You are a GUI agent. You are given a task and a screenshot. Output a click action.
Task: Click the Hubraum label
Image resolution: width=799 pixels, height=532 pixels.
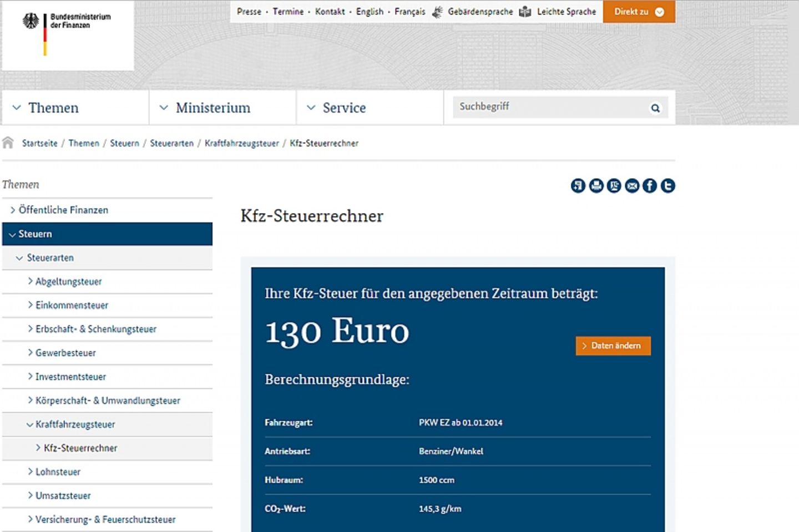pos(284,480)
